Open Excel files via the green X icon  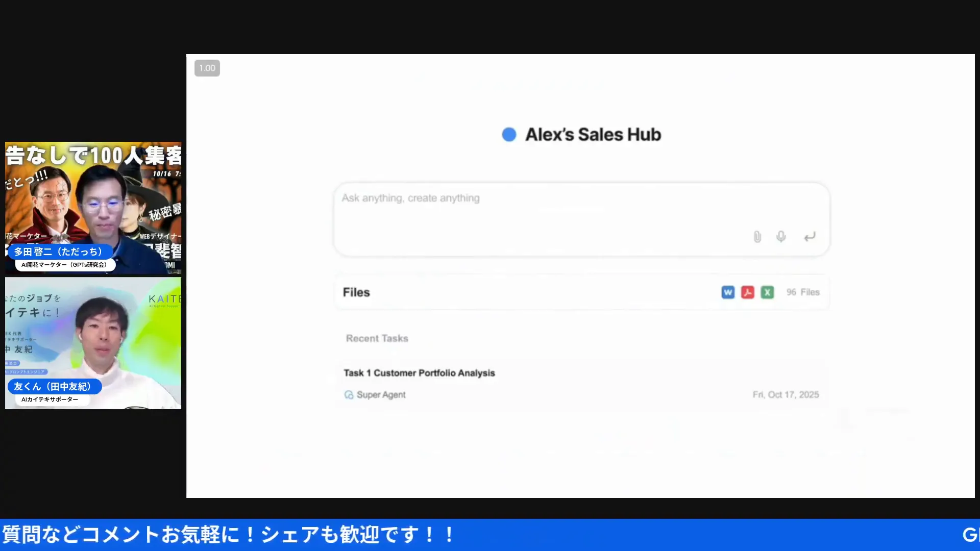point(767,292)
